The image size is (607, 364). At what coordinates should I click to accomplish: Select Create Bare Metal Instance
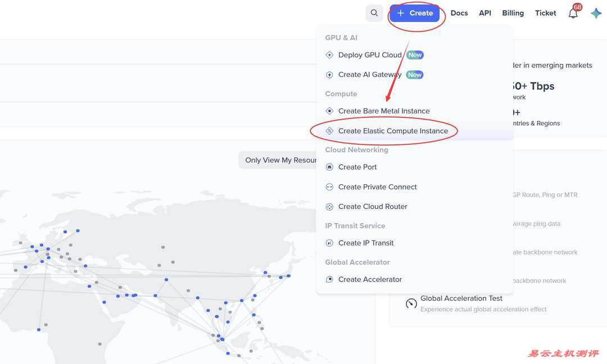384,111
